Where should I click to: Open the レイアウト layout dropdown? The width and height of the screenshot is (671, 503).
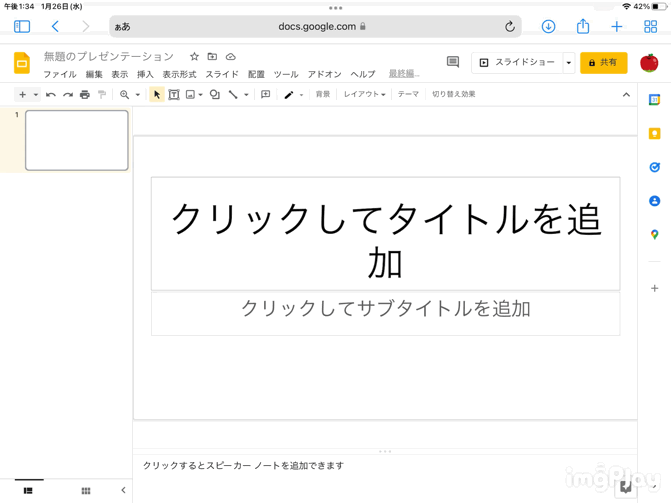(365, 94)
